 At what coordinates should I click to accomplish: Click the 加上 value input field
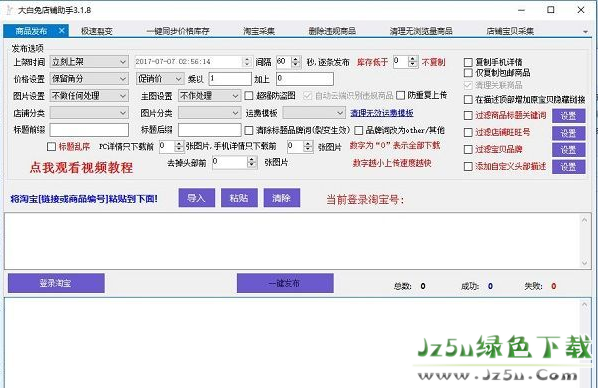point(305,79)
